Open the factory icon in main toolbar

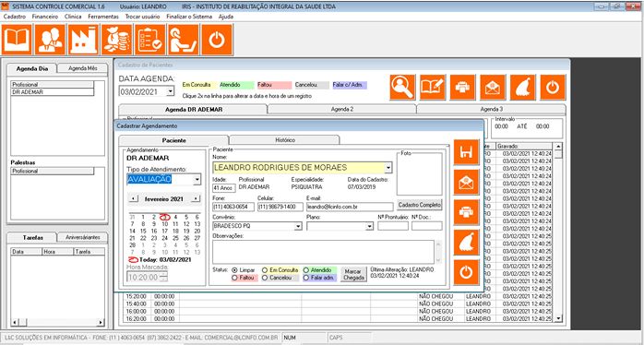[x=83, y=40]
